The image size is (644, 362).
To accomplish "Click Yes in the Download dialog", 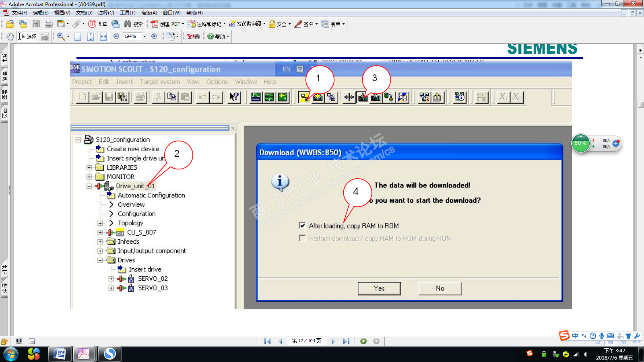I will click(x=379, y=288).
